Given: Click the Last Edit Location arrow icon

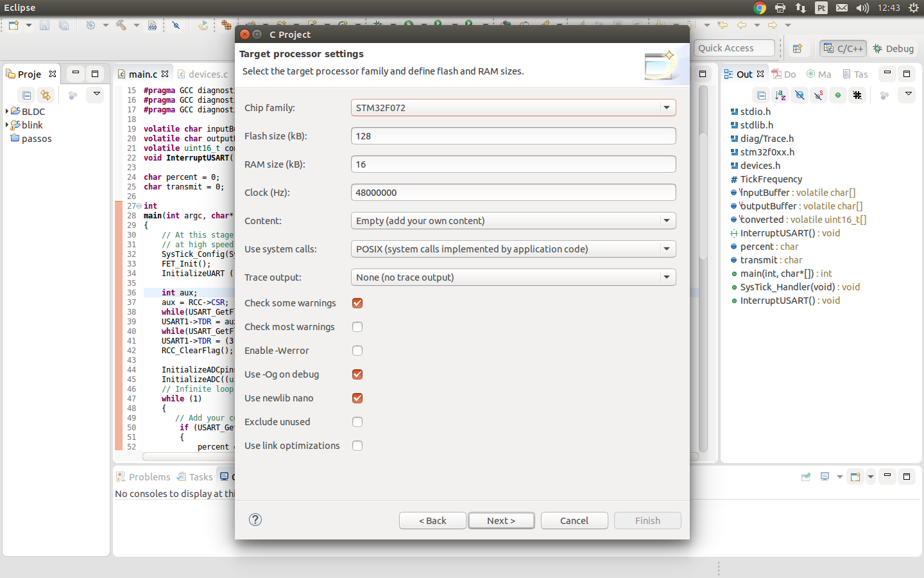Looking at the screenshot, I should 723,25.
